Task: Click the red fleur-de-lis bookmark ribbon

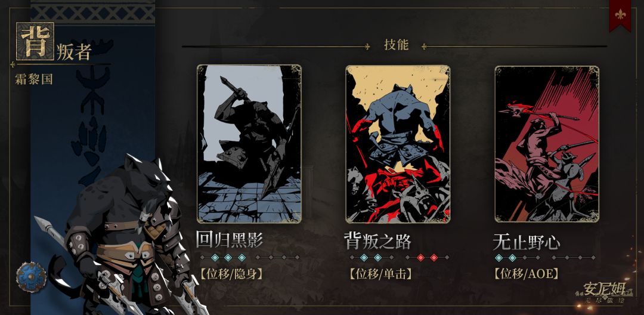Action: coord(620,14)
